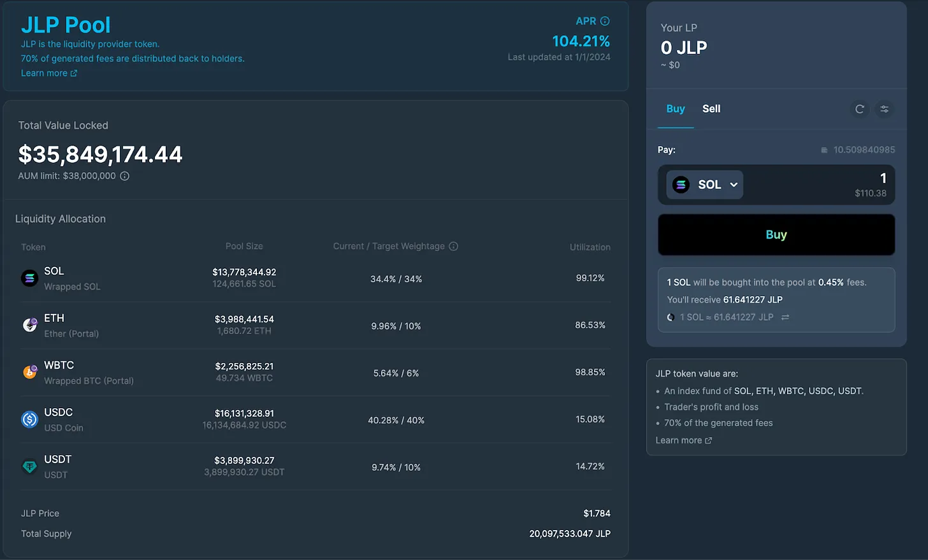Click the WBTC token icon in table
Screen dimensions: 928x560
(30, 372)
